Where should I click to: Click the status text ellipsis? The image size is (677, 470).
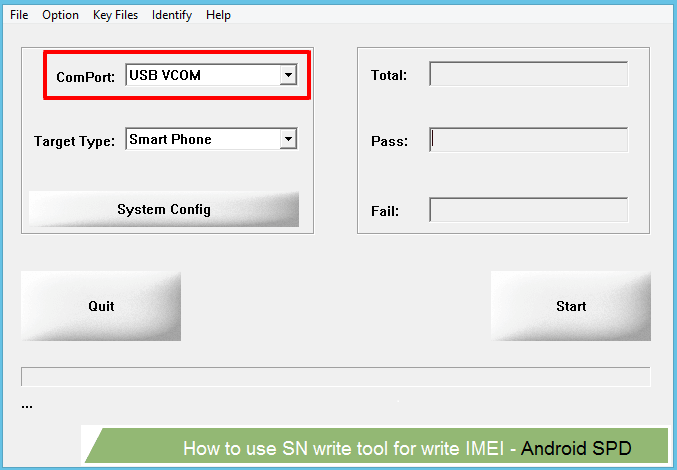click(x=27, y=407)
